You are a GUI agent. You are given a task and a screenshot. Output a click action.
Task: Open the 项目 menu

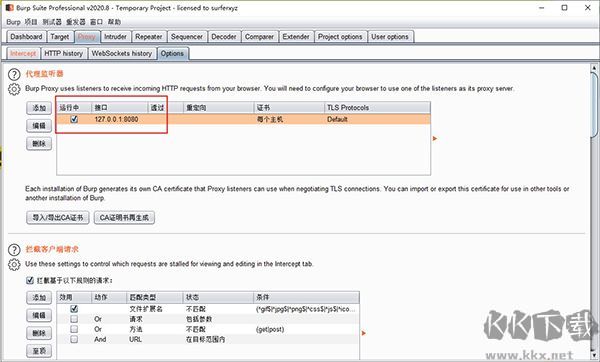[x=31, y=22]
